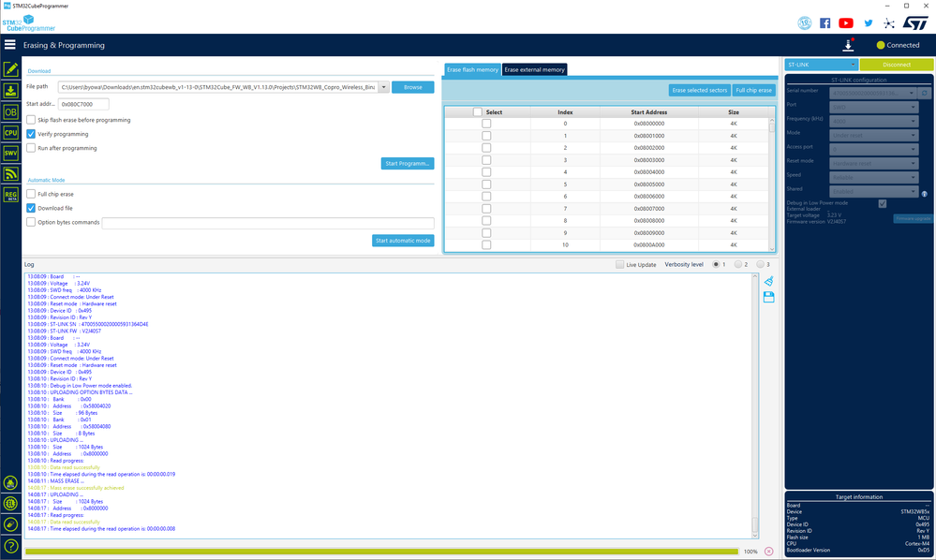Enable Run after programming

(31, 148)
